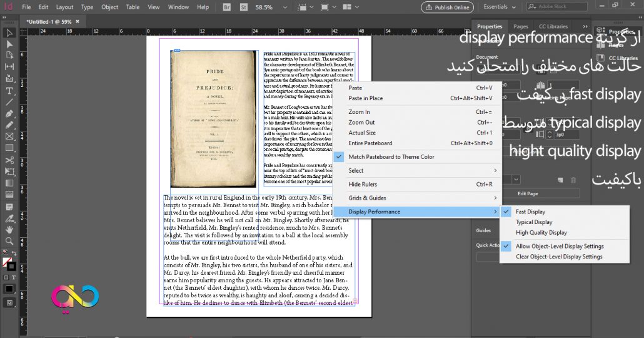Open the view mode button at toolbar bottom

click(9, 303)
